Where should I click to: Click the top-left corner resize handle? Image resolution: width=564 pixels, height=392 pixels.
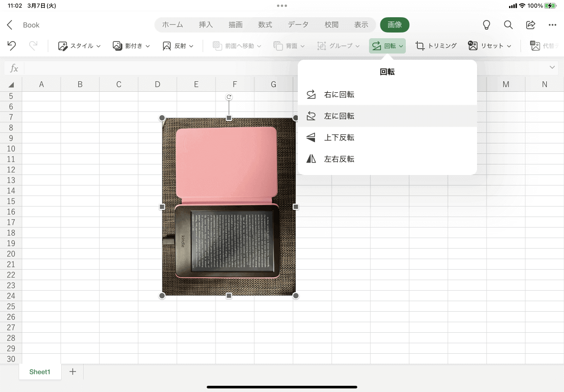(162, 118)
